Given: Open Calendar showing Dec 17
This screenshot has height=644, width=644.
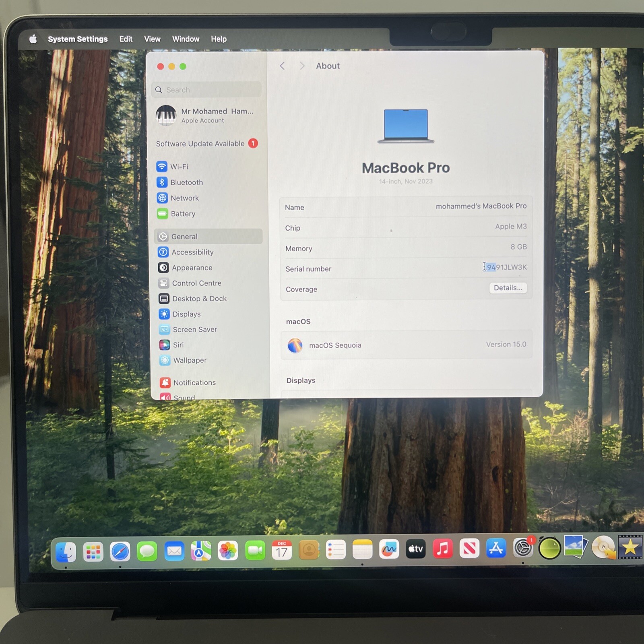Looking at the screenshot, I should [282, 550].
